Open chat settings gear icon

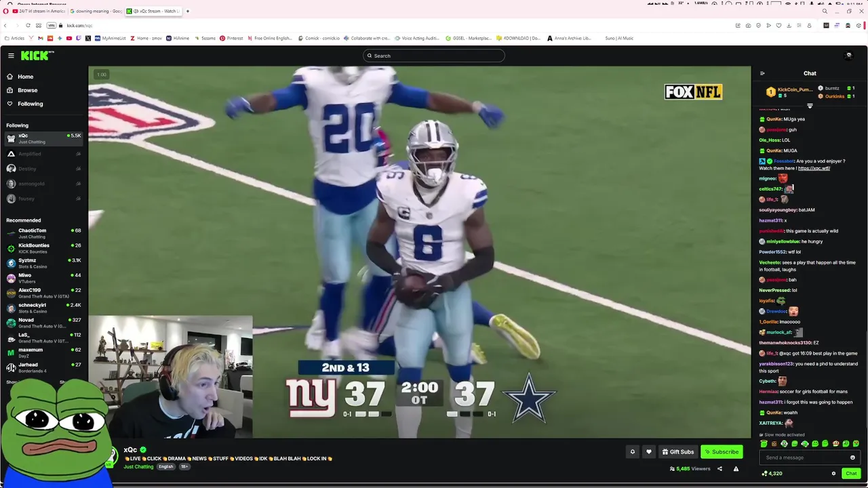[833, 474]
